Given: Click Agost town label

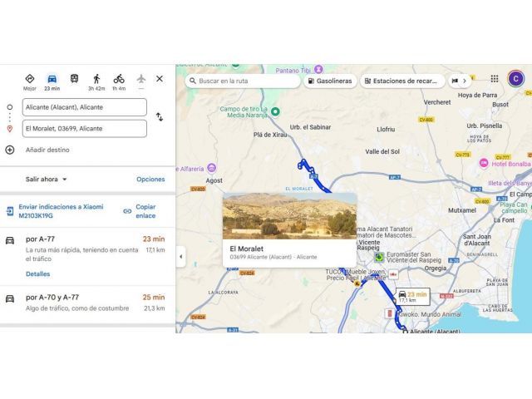Looking at the screenshot, I should (x=214, y=181).
